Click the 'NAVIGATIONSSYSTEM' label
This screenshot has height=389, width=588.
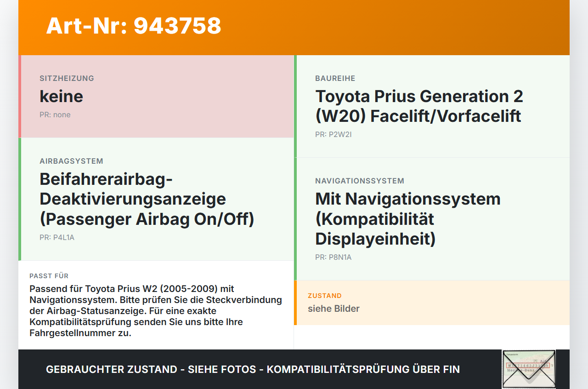[x=360, y=181]
